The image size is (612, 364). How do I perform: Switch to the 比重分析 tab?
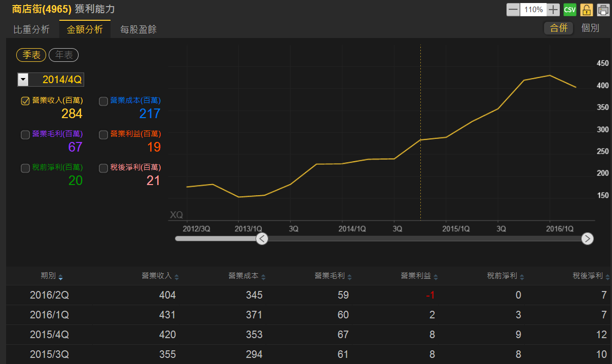click(31, 29)
